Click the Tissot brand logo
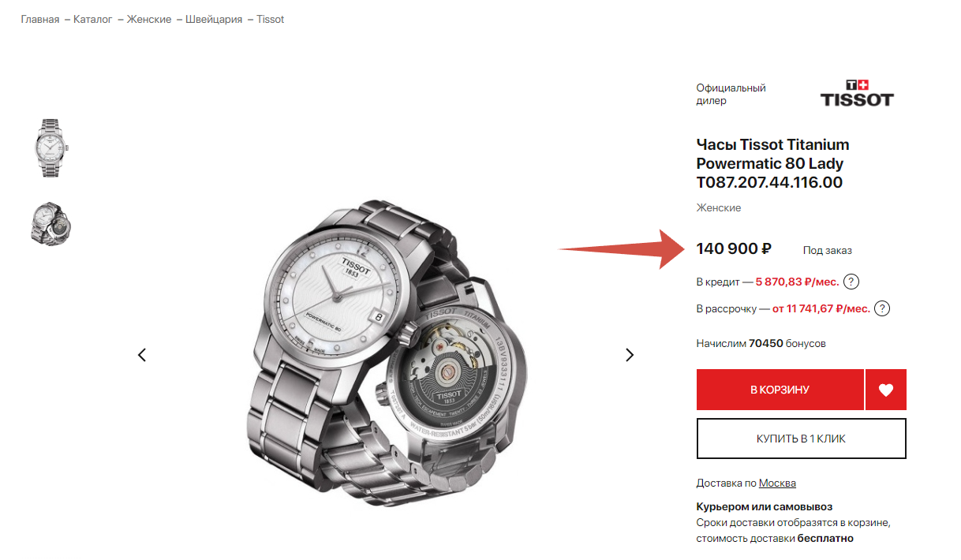 (857, 93)
